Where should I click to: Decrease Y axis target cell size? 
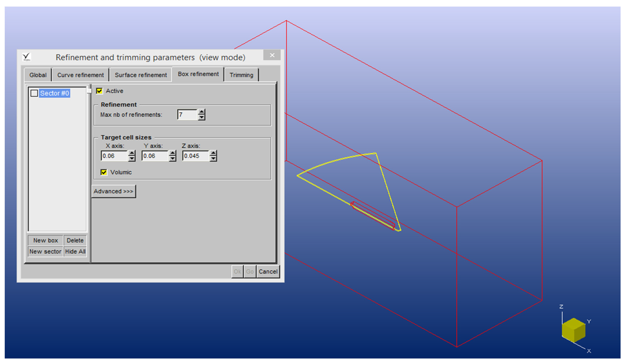tap(173, 159)
